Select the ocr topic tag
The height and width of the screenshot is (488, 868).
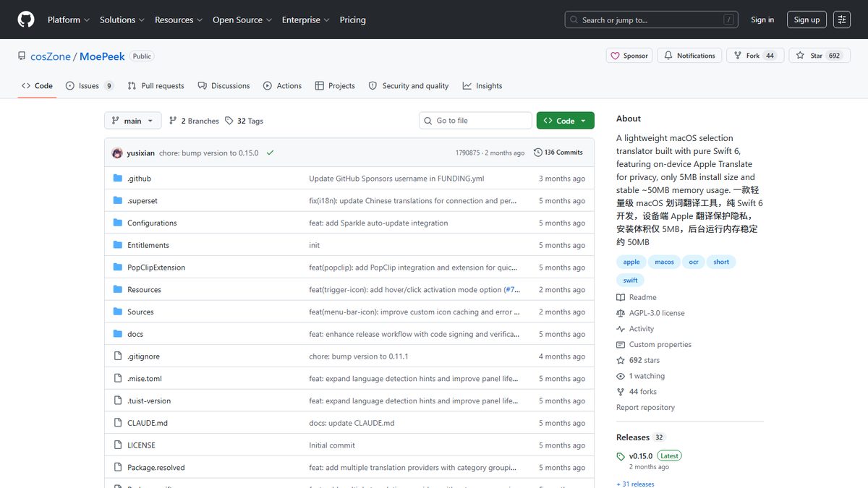[x=694, y=262]
